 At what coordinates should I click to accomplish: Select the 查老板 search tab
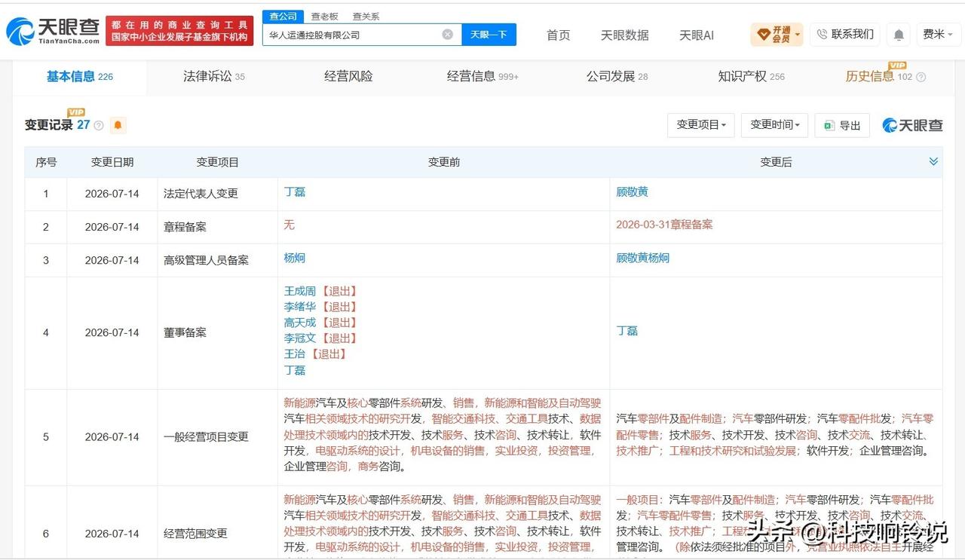325,16
